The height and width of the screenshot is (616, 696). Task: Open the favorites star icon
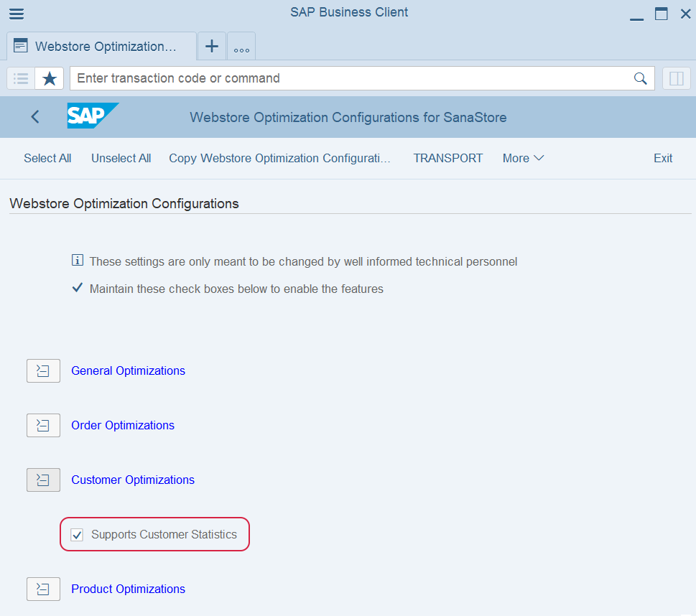pyautogui.click(x=49, y=78)
